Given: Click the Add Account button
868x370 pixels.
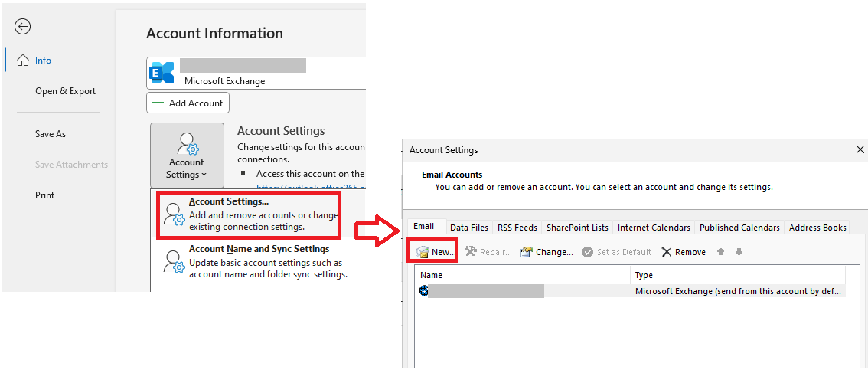Looking at the screenshot, I should pyautogui.click(x=188, y=103).
